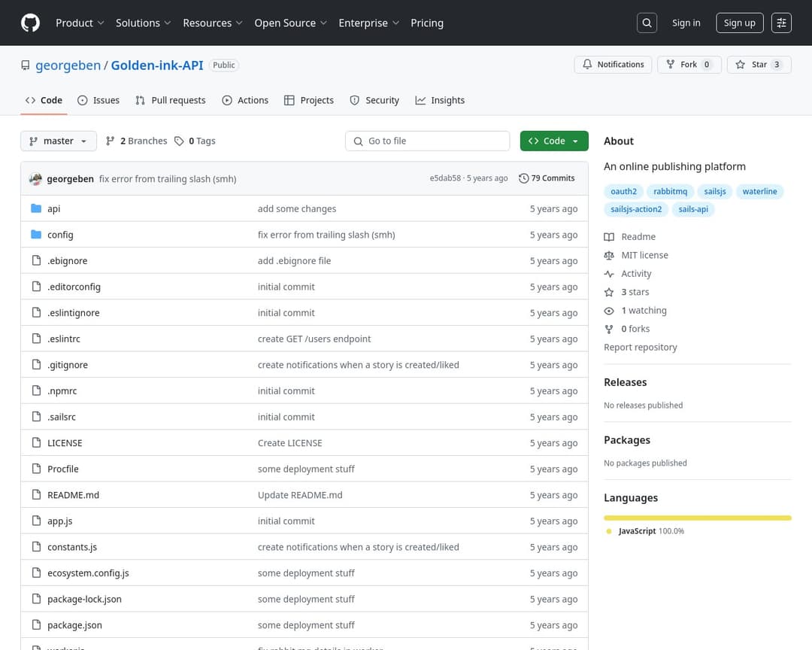This screenshot has width=812, height=650.
Task: Switch to the Actions tab
Action: (245, 101)
